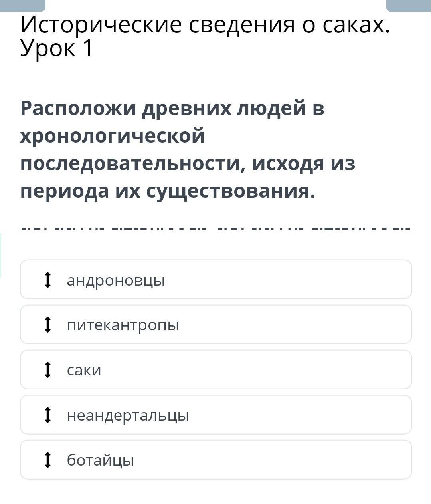The width and height of the screenshot is (431, 504).
Task: Select the питекантропы answer label
Action: [x=123, y=325]
